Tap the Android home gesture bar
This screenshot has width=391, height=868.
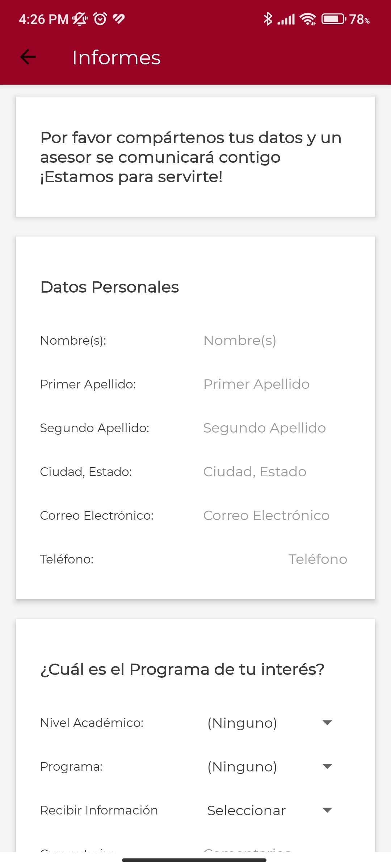194,860
